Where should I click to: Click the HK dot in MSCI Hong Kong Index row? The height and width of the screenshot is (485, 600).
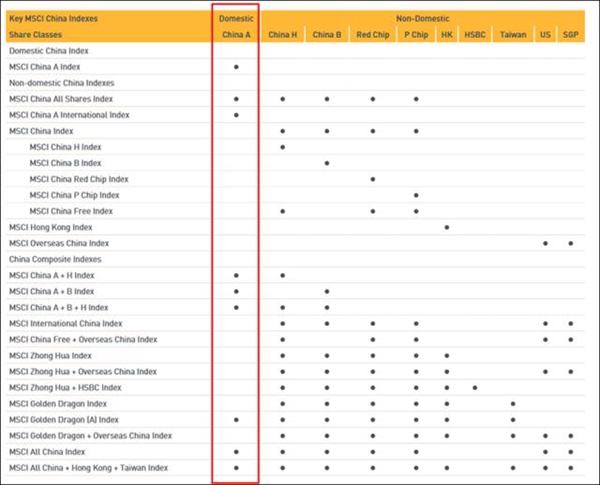[x=446, y=227]
